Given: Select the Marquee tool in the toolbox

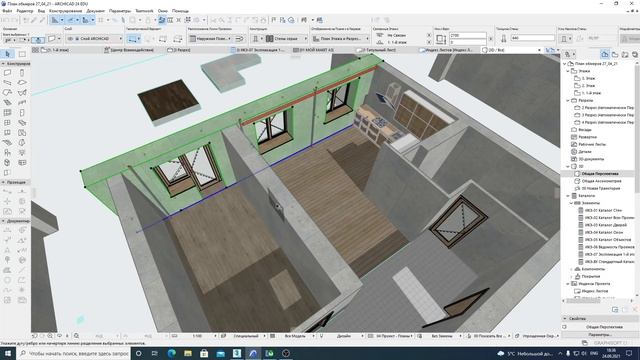Looking at the screenshot, I should point(22,54).
